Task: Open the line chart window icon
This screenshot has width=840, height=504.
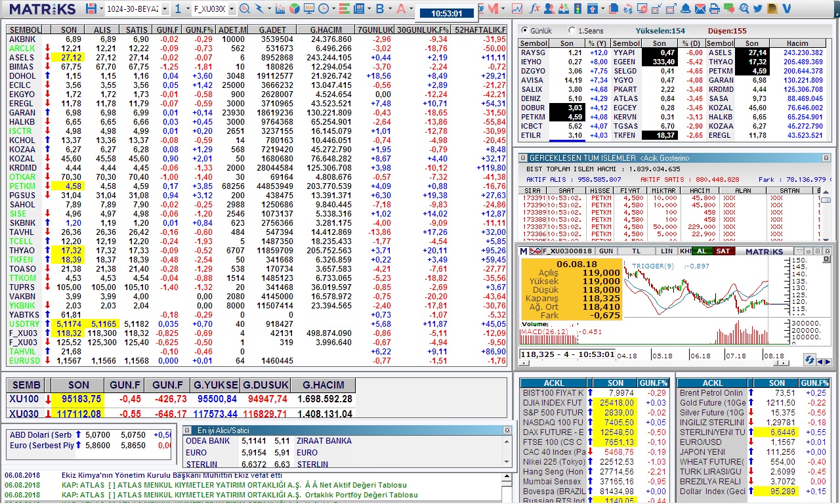Action: pos(517,9)
